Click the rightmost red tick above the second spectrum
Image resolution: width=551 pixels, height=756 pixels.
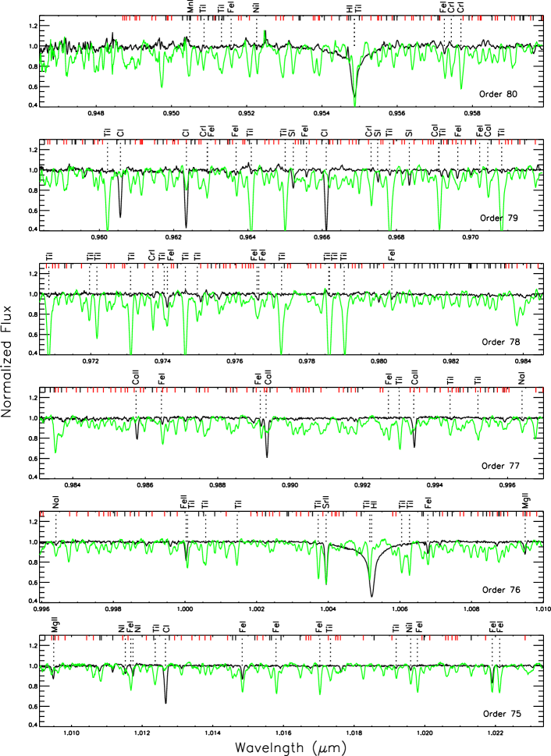coord(535,142)
